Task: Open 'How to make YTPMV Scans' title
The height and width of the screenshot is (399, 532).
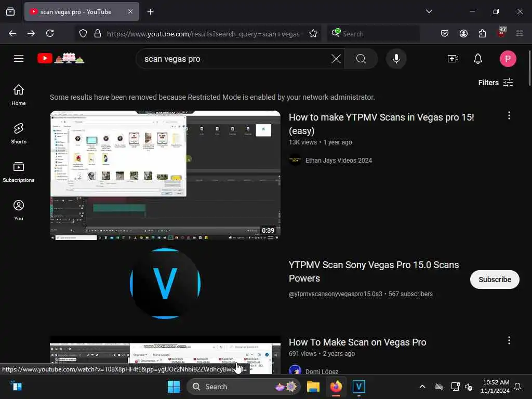Action: (381, 124)
